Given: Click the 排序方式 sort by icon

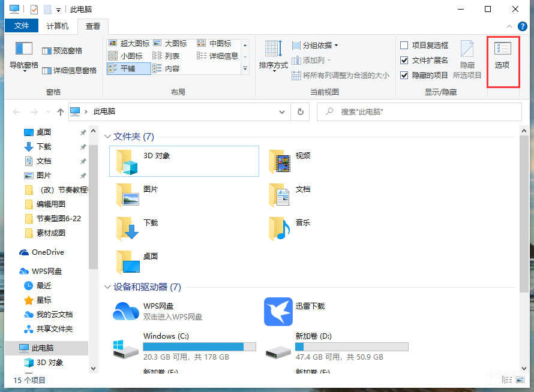Looking at the screenshot, I should coord(273,49).
